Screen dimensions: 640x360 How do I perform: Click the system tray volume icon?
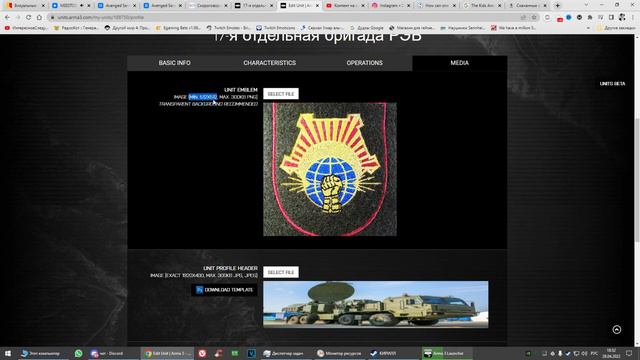tap(584, 353)
